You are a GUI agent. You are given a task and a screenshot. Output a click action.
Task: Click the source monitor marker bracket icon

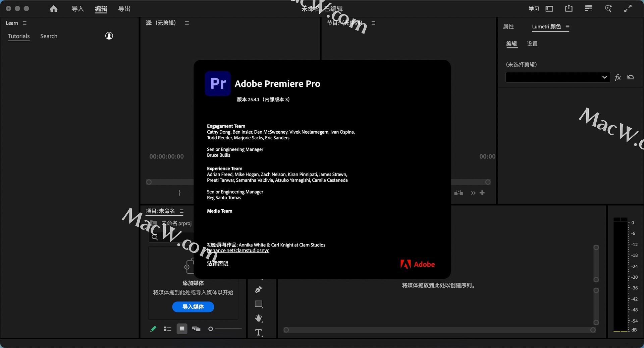click(179, 193)
